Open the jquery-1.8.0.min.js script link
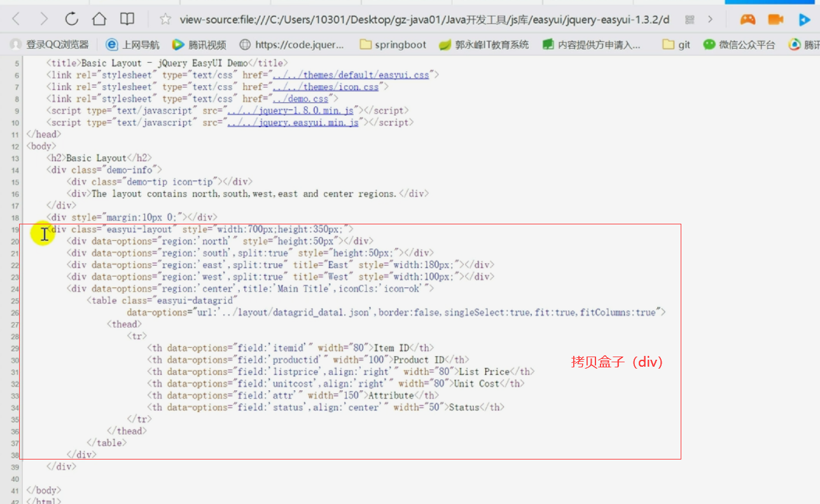 point(290,111)
